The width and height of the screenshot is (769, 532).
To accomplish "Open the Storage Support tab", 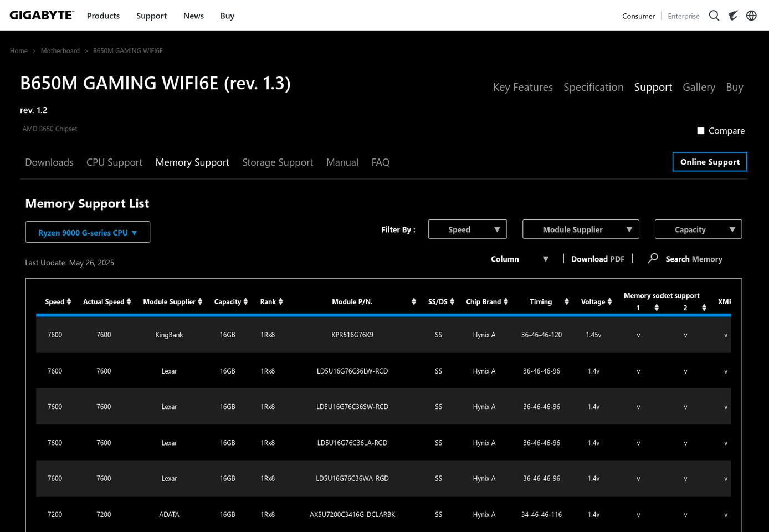I will click(278, 162).
